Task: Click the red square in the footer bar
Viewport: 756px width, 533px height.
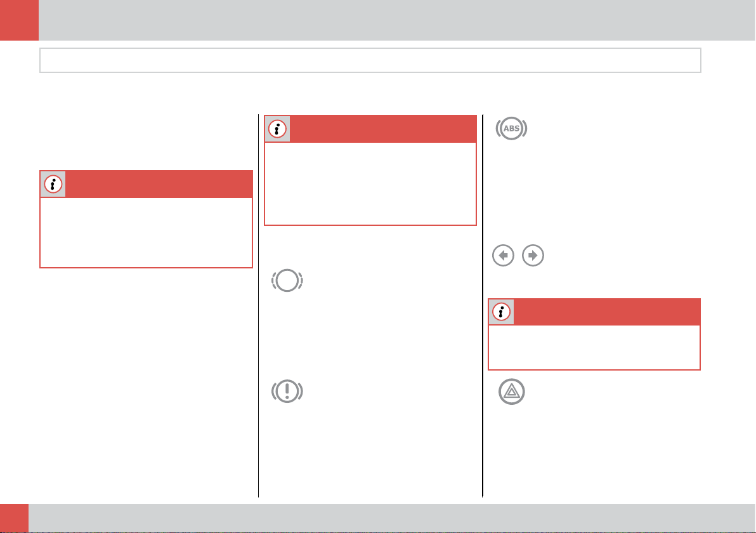Action: [x=14, y=518]
